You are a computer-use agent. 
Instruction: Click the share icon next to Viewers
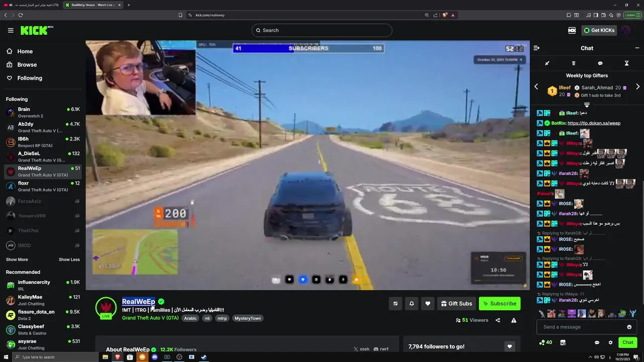click(x=498, y=320)
